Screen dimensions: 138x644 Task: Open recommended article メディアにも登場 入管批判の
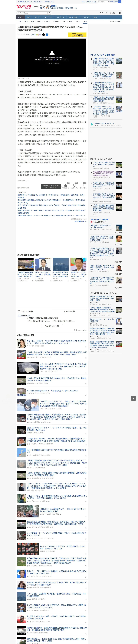click(63, 367)
